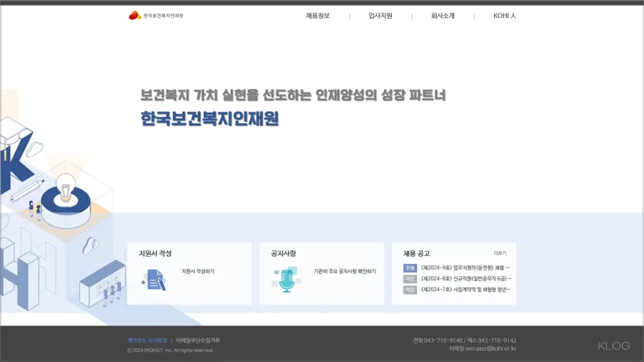The width and height of the screenshot is (644, 362).
Task: Click the 전화 043-710-9148 phone text
Action: pyautogui.click(x=438, y=340)
